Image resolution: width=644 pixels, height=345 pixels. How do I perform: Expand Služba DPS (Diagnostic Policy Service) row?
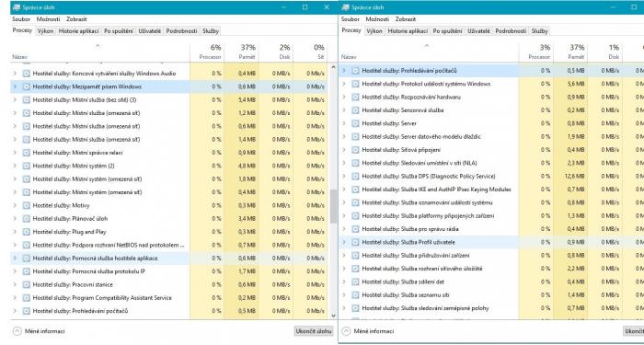point(344,177)
